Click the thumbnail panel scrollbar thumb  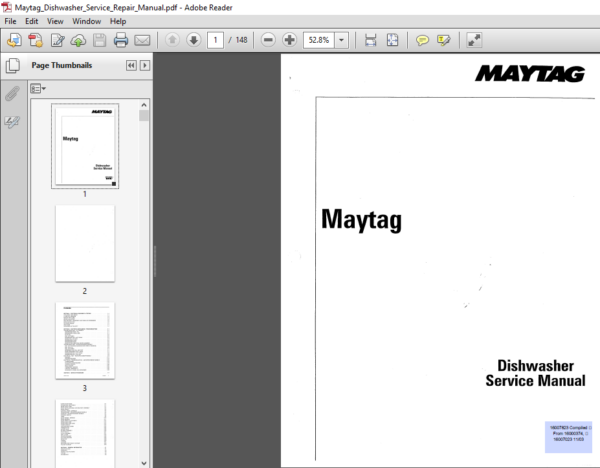click(144, 115)
